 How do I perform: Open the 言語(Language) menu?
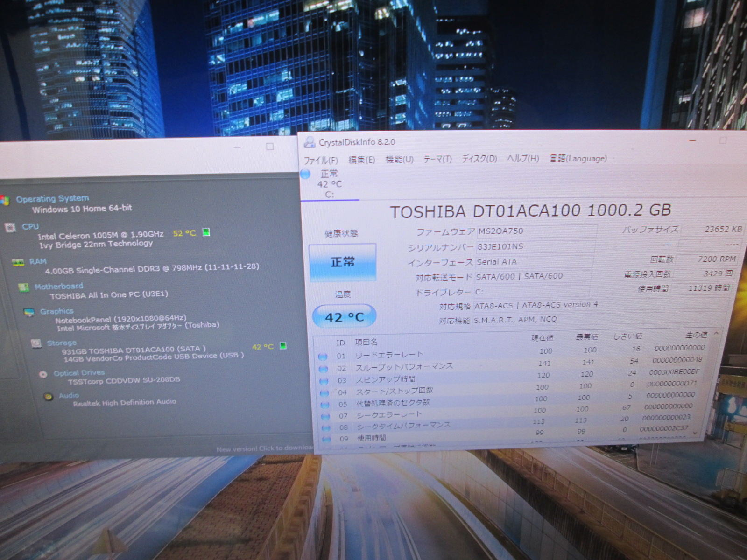pos(578,159)
